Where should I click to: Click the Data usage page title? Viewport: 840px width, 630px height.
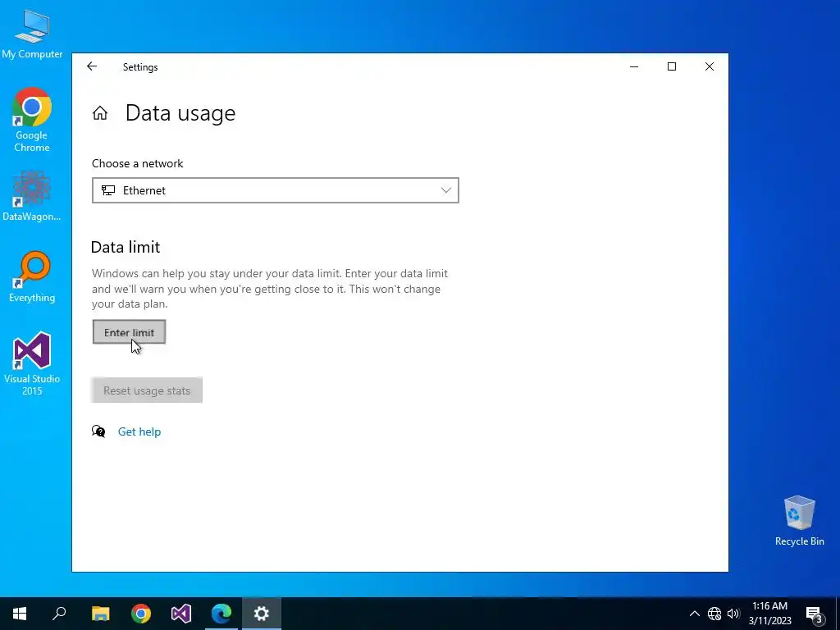point(180,113)
